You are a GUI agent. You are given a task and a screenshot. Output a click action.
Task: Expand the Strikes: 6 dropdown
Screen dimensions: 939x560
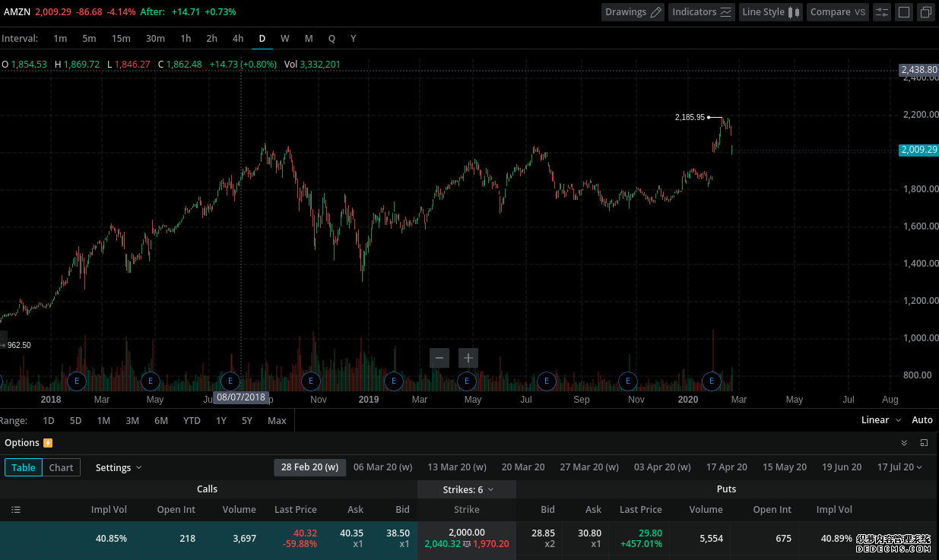(x=468, y=490)
